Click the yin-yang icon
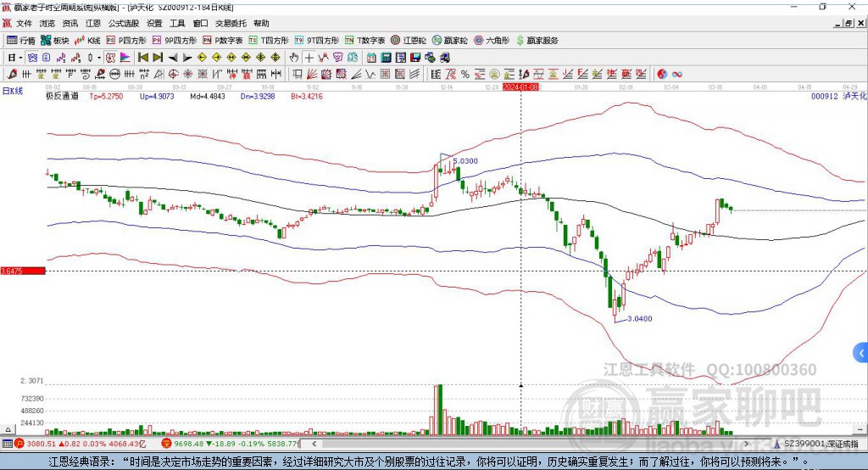This screenshot has width=868, height=470. click(x=662, y=74)
